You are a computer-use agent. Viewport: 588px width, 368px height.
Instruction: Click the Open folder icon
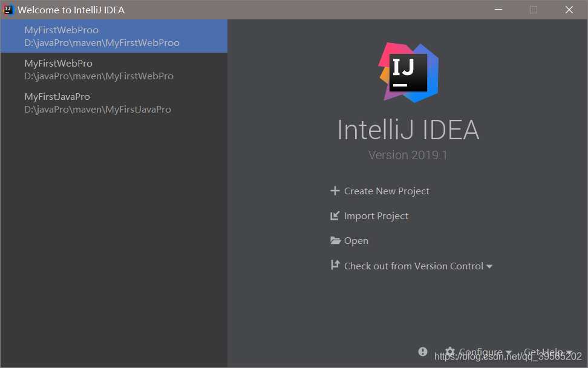click(x=335, y=240)
